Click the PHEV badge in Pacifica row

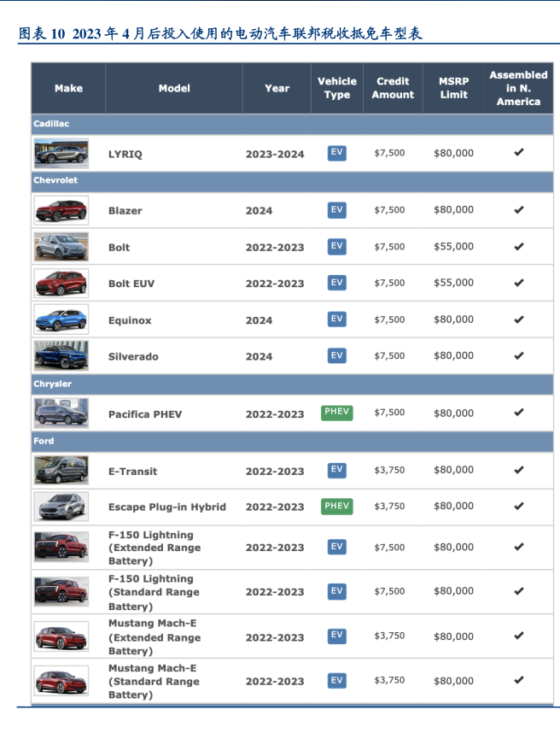pyautogui.click(x=336, y=413)
